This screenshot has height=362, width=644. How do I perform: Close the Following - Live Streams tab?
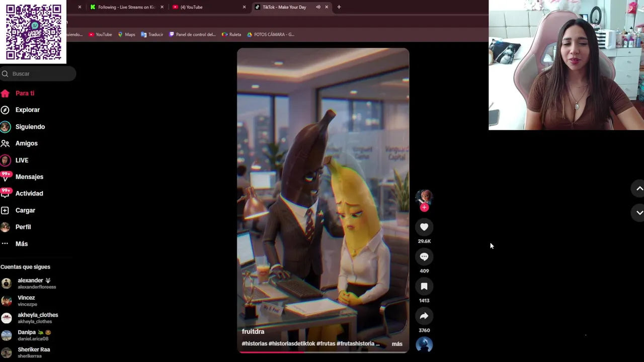tap(162, 7)
